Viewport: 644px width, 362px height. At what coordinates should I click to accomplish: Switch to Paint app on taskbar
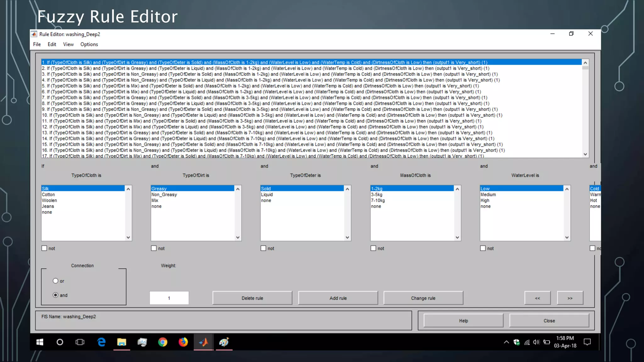tap(224, 342)
